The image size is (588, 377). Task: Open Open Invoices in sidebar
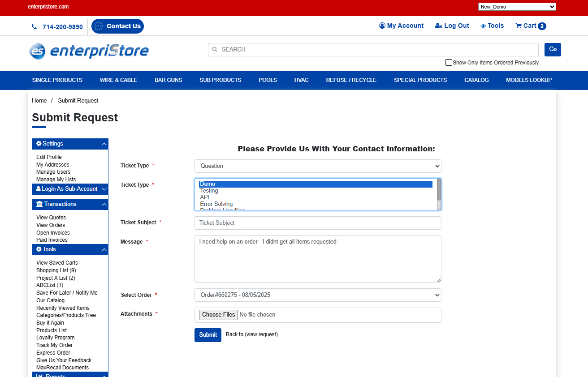53,233
